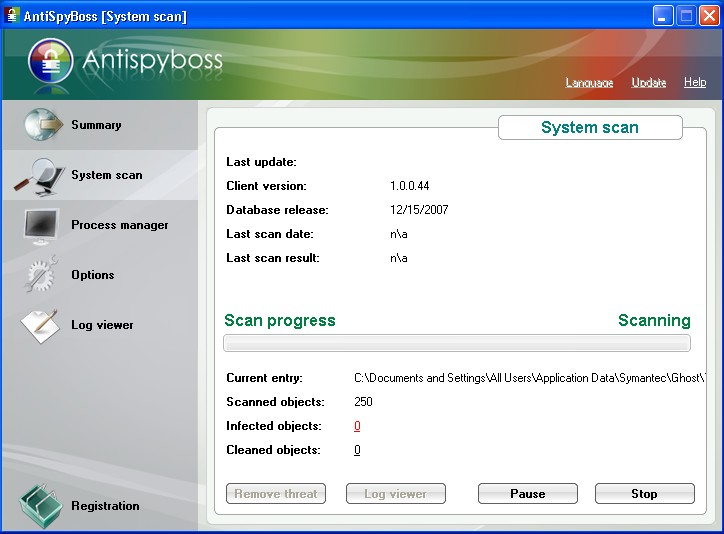
Task: Click the Options gear wrench icon
Action: (x=42, y=275)
